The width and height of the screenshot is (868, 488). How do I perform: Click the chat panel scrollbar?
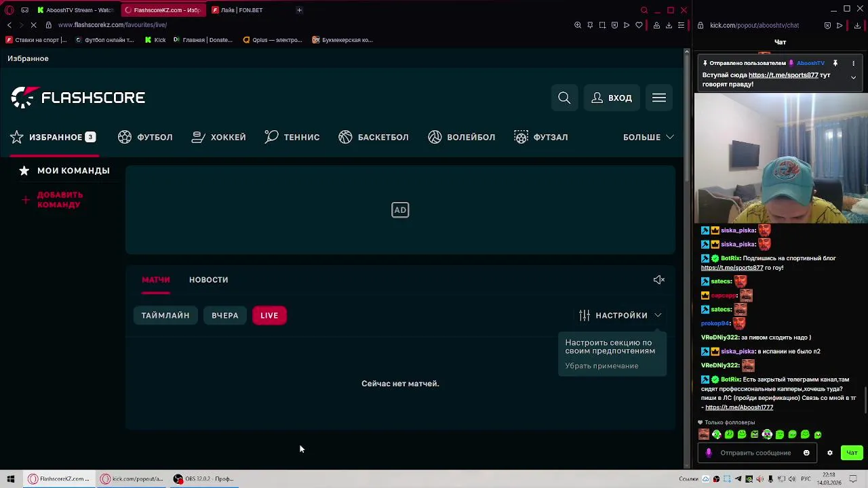pos(865,401)
